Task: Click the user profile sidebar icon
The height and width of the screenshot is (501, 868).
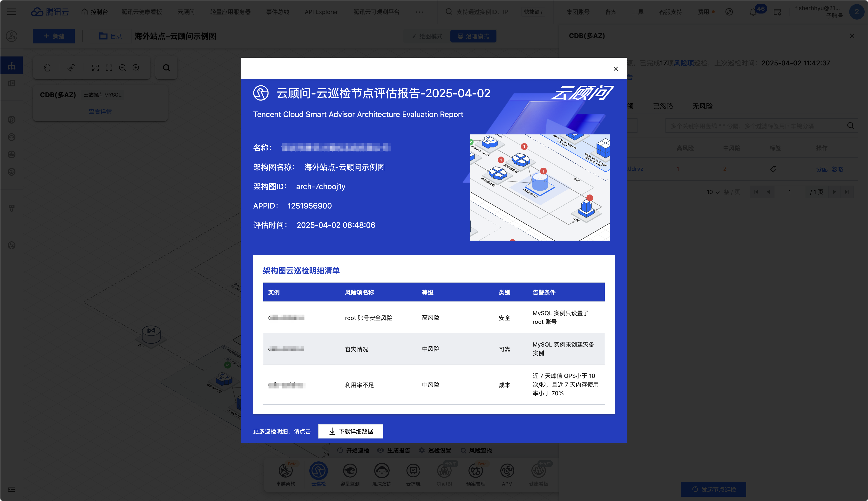Action: coord(11,36)
